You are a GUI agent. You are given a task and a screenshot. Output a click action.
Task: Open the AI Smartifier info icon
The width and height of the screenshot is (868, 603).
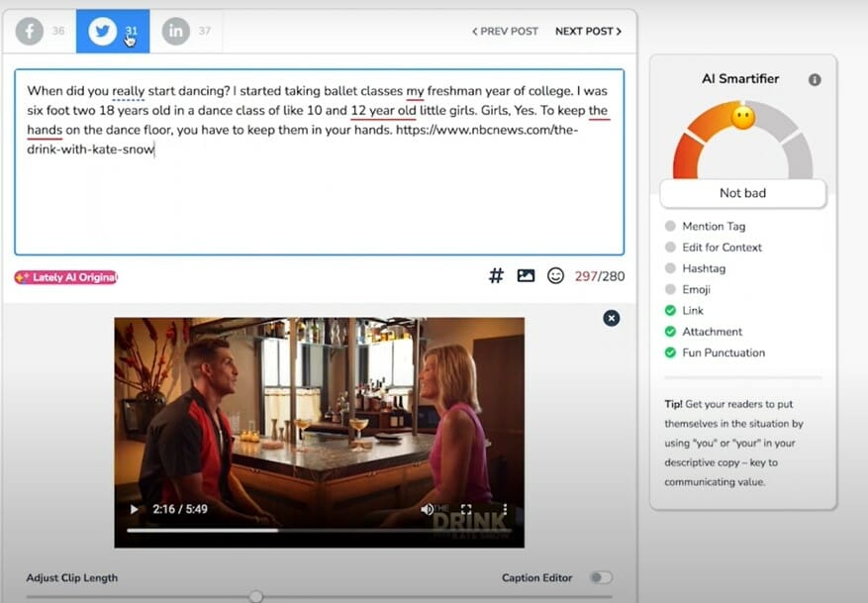pyautogui.click(x=815, y=80)
